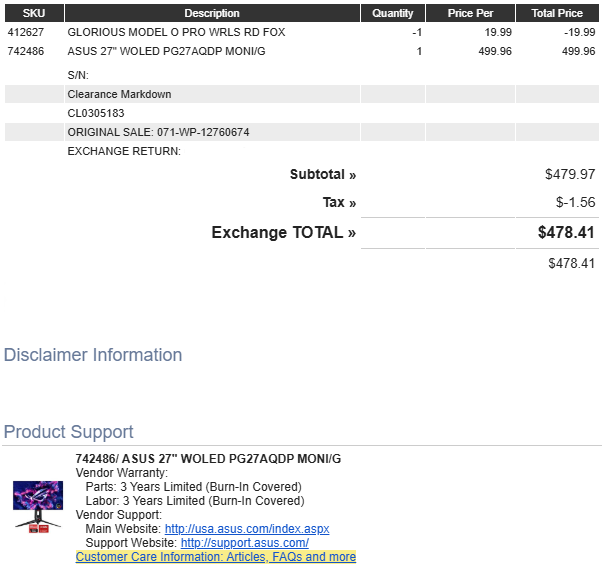
Task: Click the Disclaimer Information heading
Action: [93, 355]
